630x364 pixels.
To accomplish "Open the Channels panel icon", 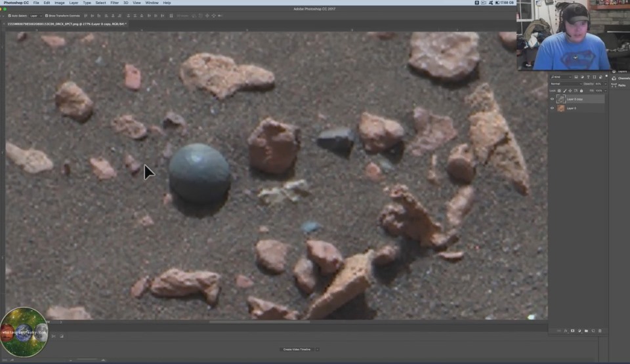I will coord(614,79).
